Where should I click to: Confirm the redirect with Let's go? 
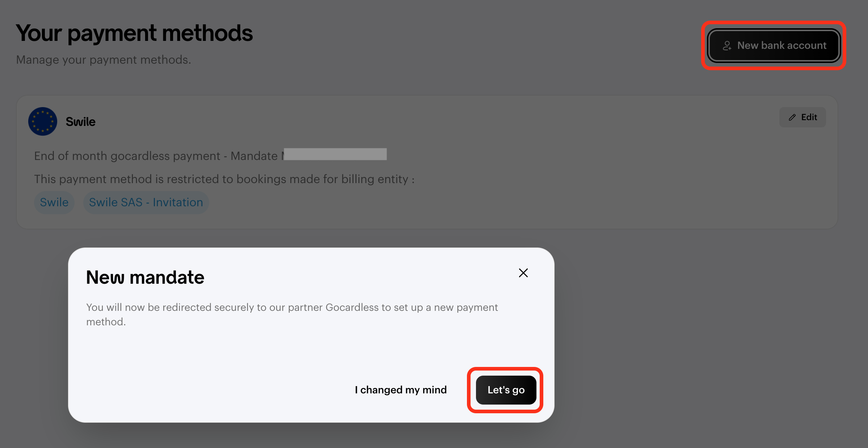click(x=506, y=390)
